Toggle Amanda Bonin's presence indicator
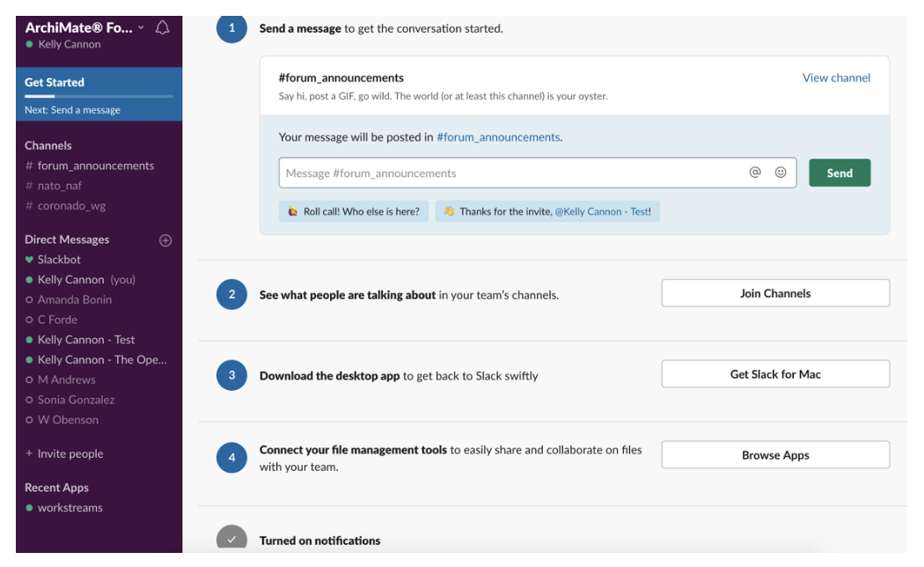This screenshot has height=567, width=924. point(30,299)
